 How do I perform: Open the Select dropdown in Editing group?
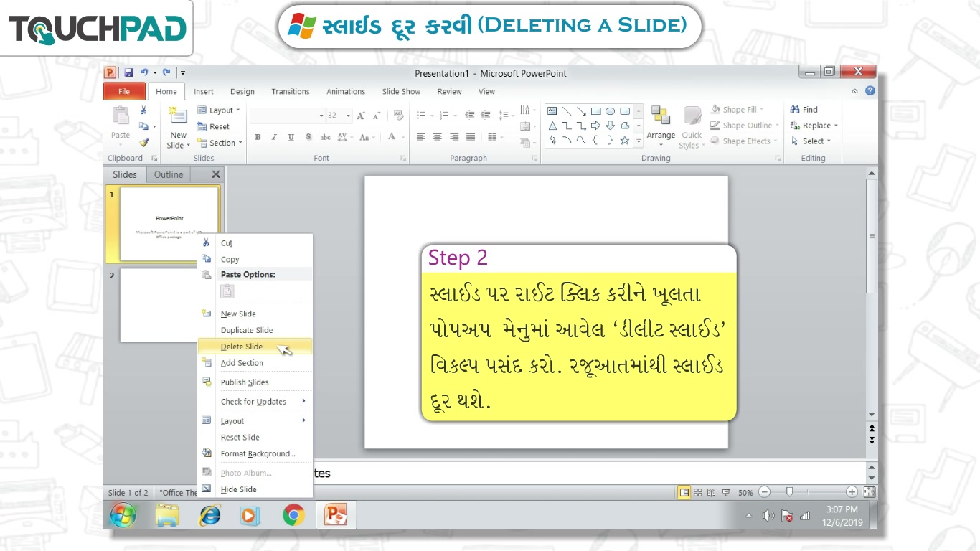coord(811,141)
